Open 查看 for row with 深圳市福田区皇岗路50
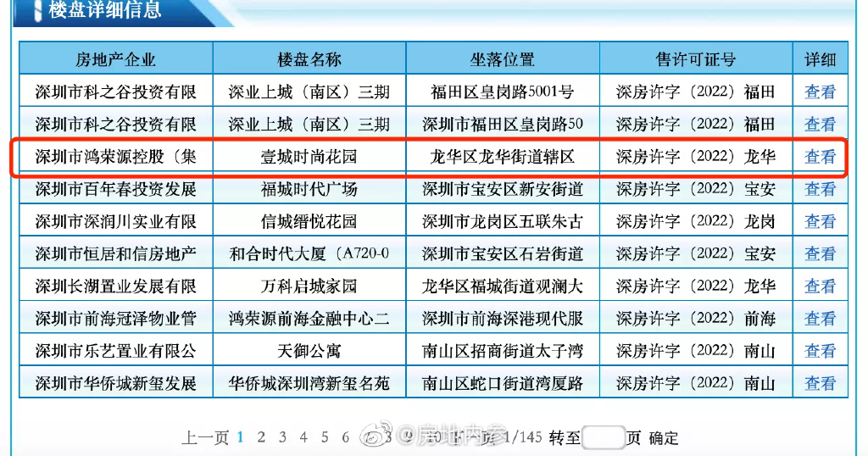The height and width of the screenshot is (456, 868). coord(820,125)
